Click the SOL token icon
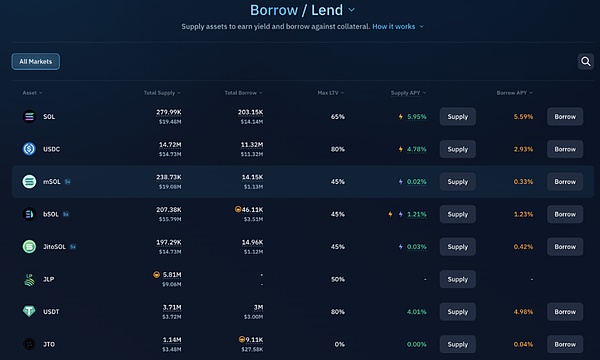This screenshot has height=360, width=600. click(x=29, y=117)
